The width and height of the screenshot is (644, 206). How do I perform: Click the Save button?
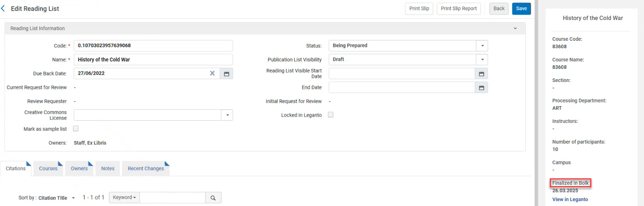pyautogui.click(x=521, y=9)
